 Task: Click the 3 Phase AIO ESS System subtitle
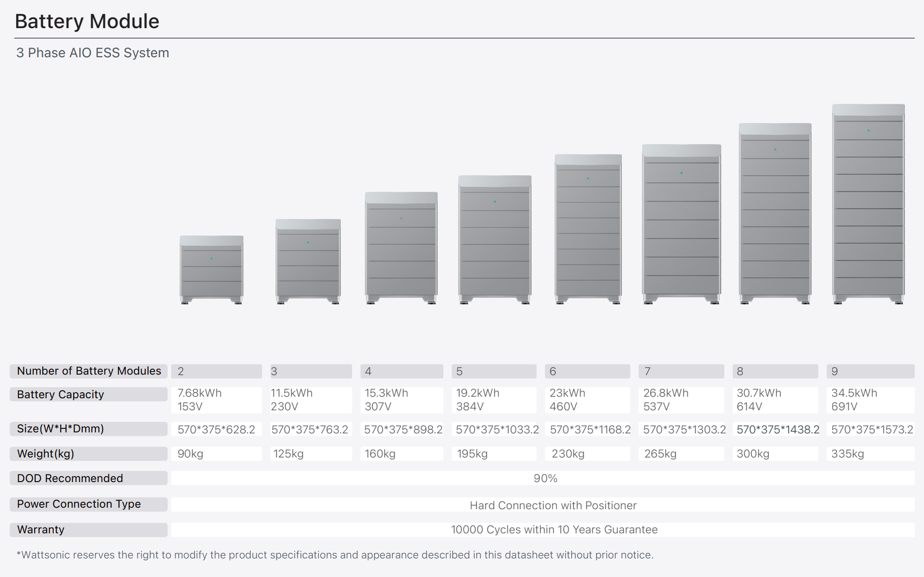pos(92,53)
